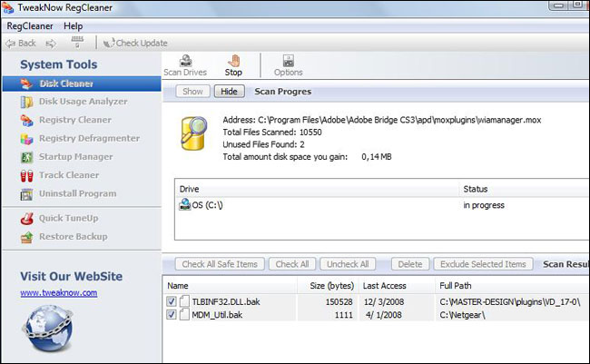Click the Back arrow toolbar button

click(20, 44)
